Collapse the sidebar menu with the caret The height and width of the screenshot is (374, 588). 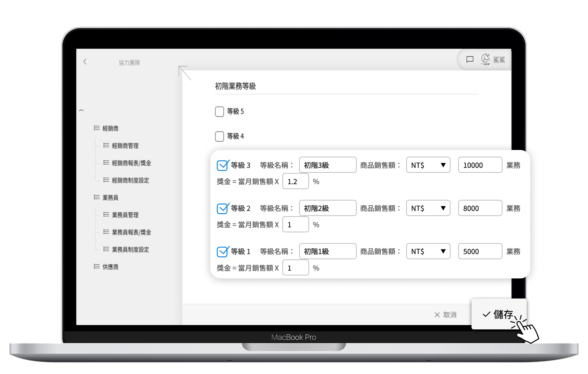(x=81, y=110)
